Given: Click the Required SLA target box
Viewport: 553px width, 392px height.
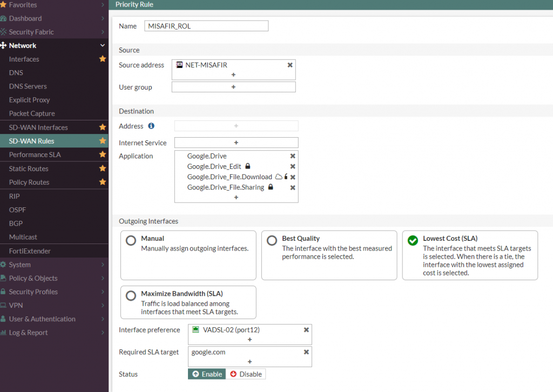Looking at the screenshot, I should coord(249,357).
